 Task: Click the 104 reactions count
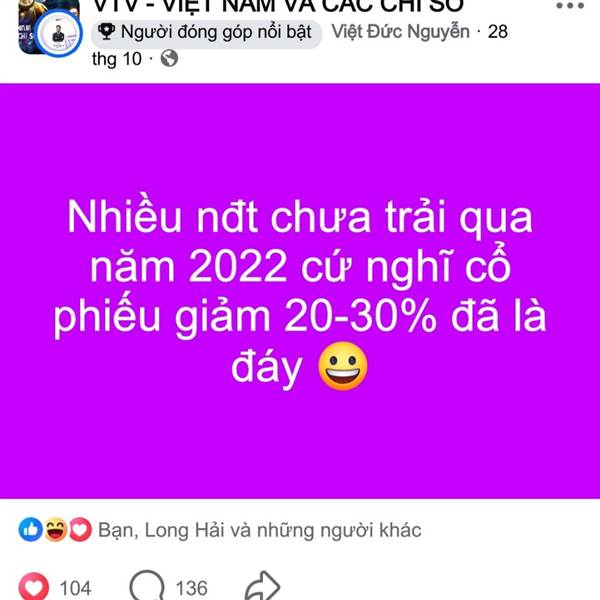(75, 588)
